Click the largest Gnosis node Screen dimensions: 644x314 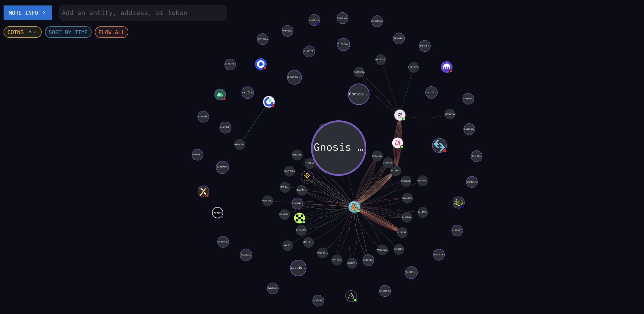click(x=339, y=148)
